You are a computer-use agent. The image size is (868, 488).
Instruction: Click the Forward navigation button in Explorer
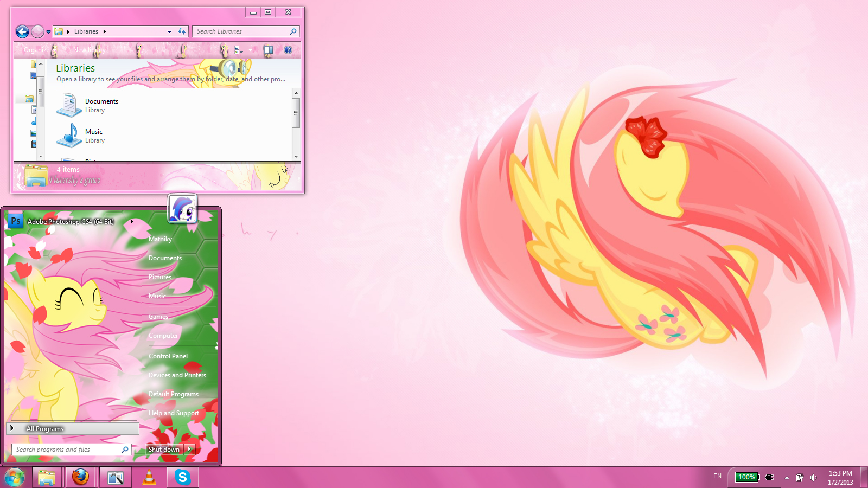[37, 31]
